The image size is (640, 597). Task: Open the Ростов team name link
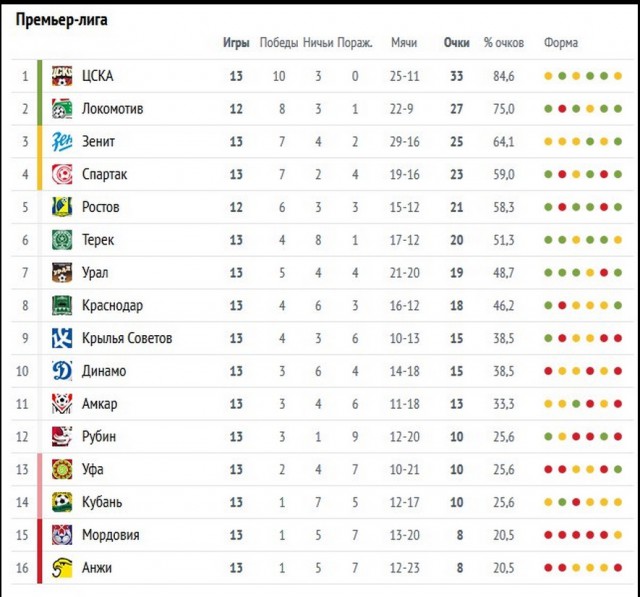coord(100,207)
